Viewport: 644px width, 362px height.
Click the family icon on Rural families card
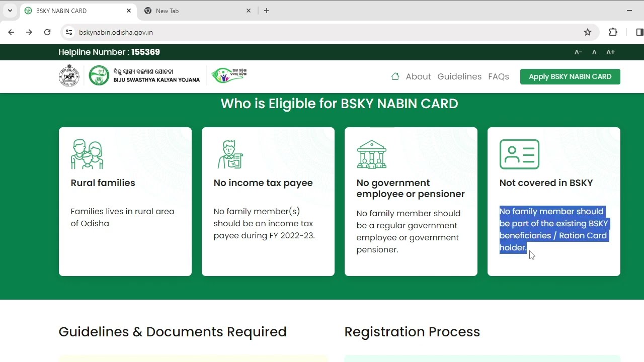point(87,154)
